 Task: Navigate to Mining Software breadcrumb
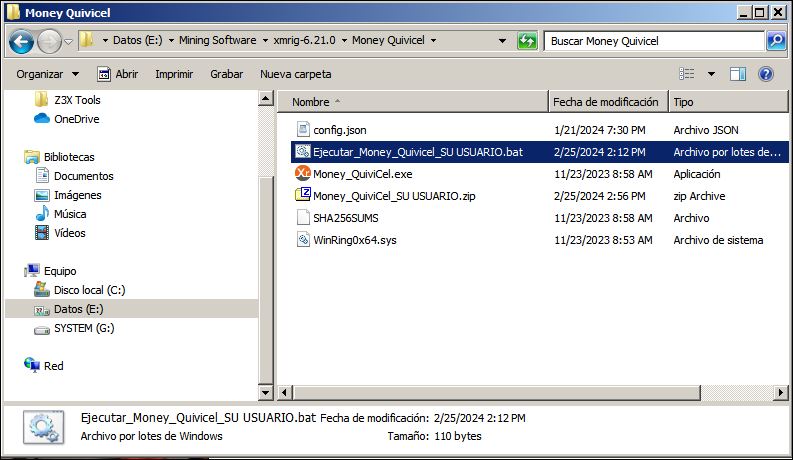[x=217, y=40]
